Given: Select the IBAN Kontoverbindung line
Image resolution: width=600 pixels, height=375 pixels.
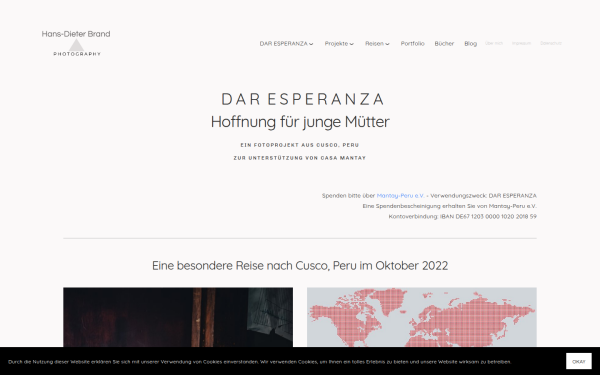Looking at the screenshot, I should [x=463, y=216].
